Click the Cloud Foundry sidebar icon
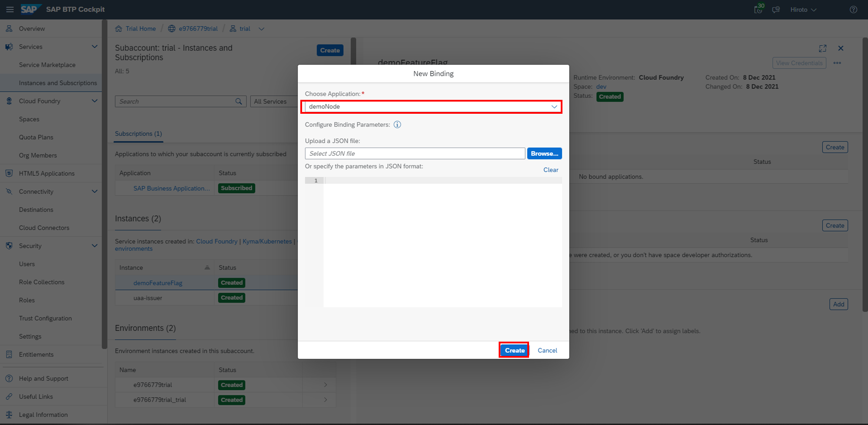Screen dimensions: 868x425 (9, 101)
